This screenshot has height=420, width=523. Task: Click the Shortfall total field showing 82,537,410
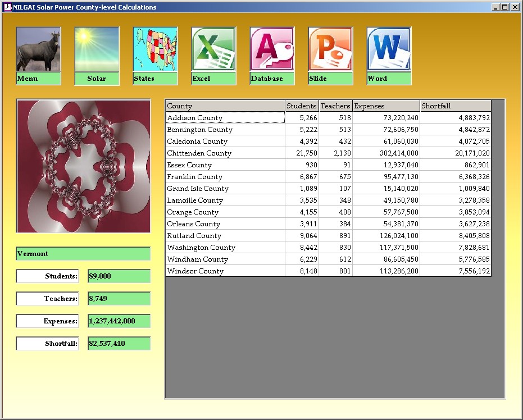(119, 344)
